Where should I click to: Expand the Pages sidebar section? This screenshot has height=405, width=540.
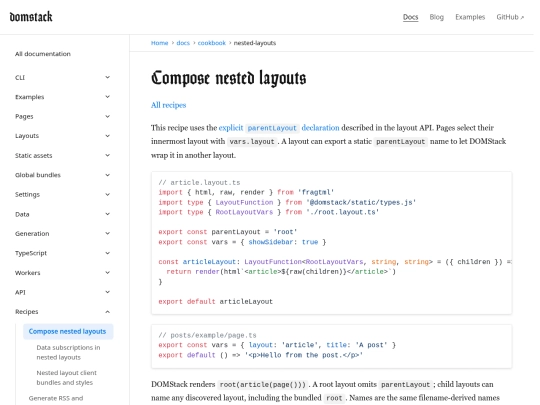click(x=63, y=116)
